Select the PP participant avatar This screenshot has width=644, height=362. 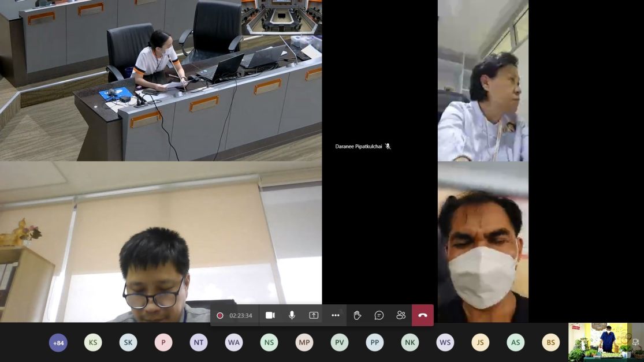375,343
